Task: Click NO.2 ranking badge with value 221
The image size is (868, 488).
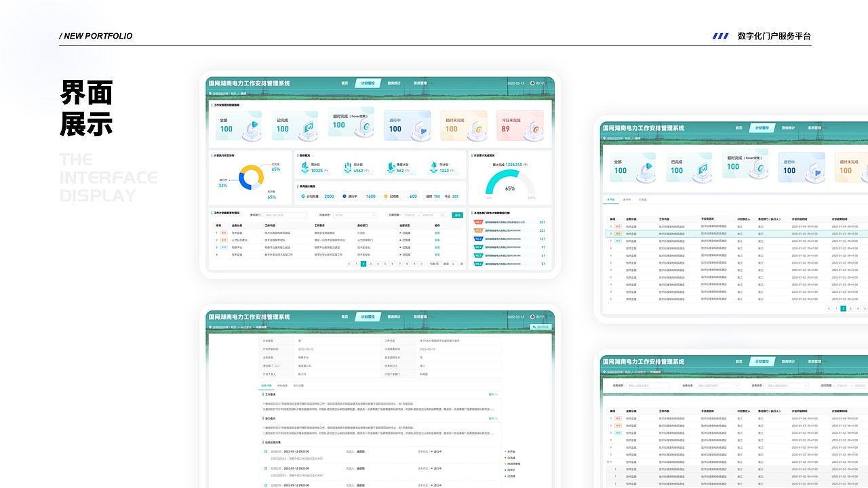Action: tap(478, 230)
